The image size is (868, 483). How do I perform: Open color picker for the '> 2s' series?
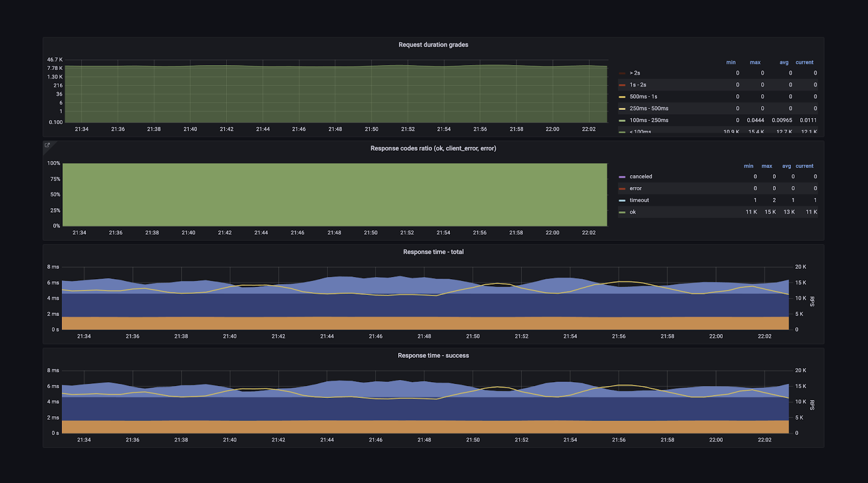[622, 73]
